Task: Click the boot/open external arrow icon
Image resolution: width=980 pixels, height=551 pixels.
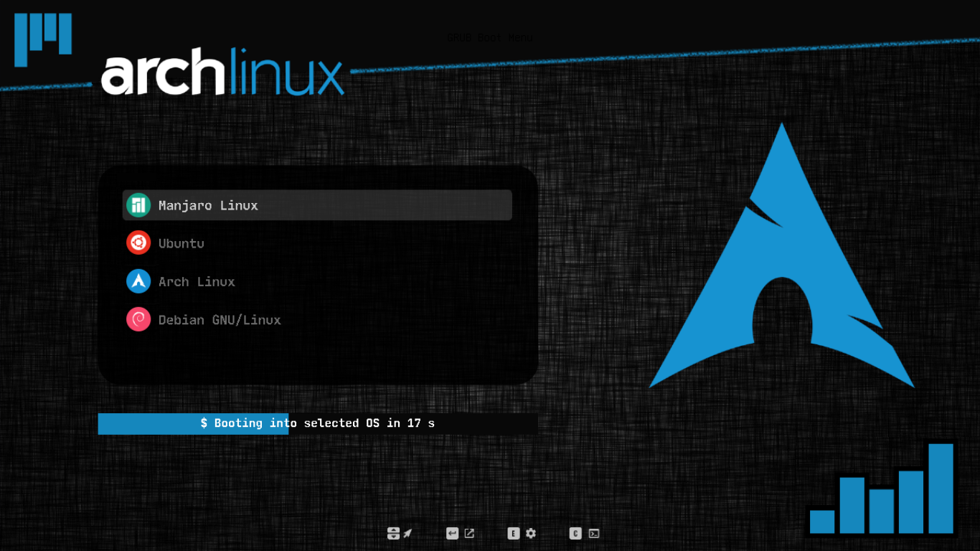Action: coord(469,533)
